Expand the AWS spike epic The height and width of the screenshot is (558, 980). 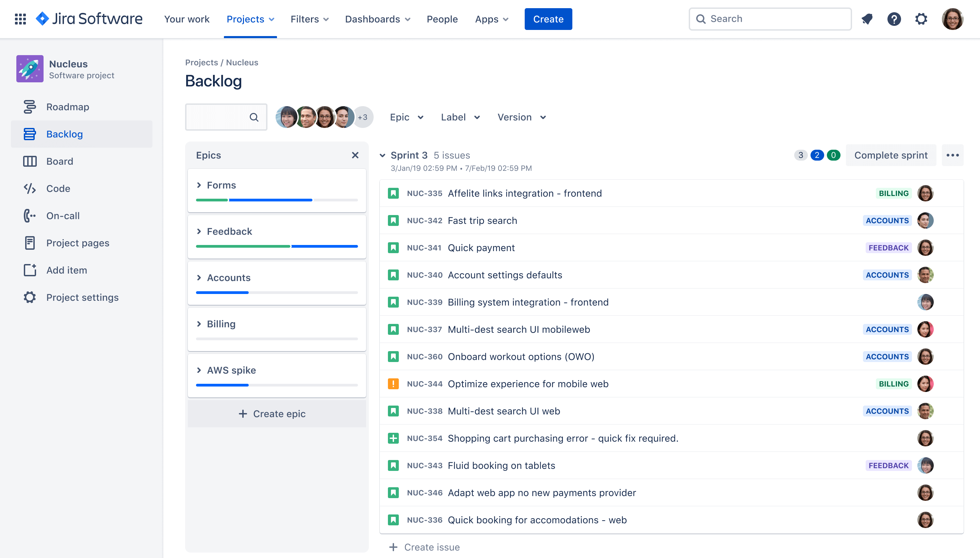(199, 370)
